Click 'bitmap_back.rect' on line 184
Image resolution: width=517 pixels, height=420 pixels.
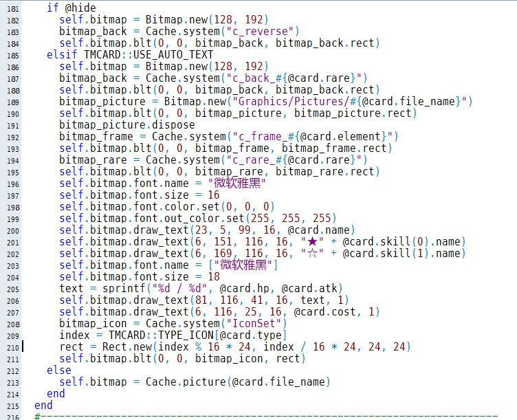pyautogui.click(x=325, y=43)
